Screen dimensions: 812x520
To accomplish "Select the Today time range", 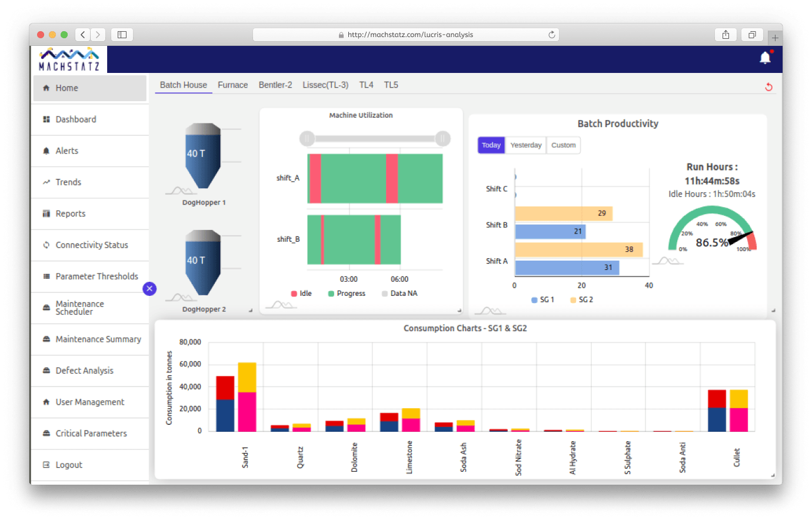I will click(x=491, y=145).
